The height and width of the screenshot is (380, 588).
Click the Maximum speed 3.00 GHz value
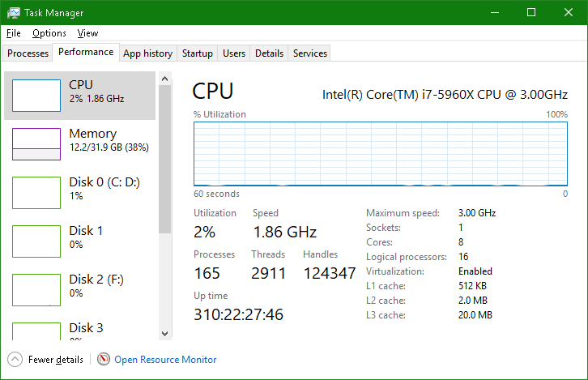(477, 213)
